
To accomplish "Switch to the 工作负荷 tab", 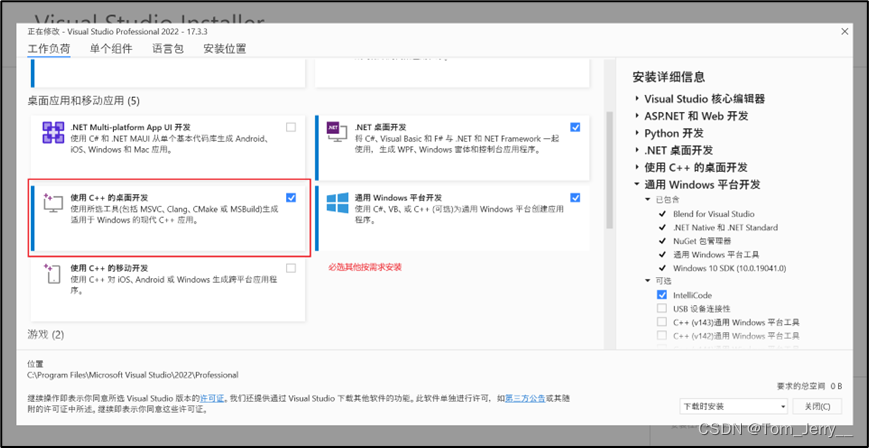I will tap(49, 49).
